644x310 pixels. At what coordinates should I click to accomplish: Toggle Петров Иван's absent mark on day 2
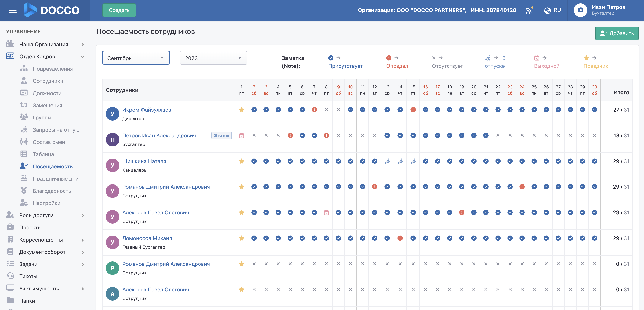pyautogui.click(x=254, y=135)
